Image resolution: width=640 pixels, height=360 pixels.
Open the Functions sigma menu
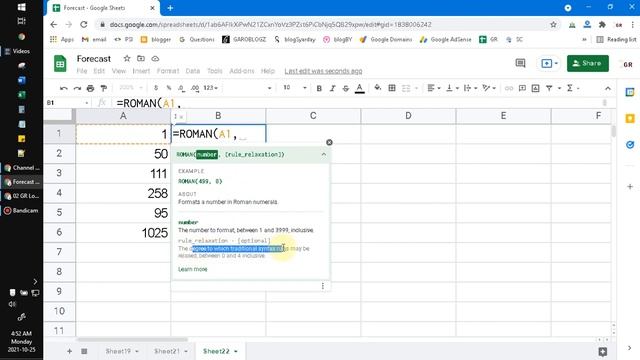coord(570,88)
